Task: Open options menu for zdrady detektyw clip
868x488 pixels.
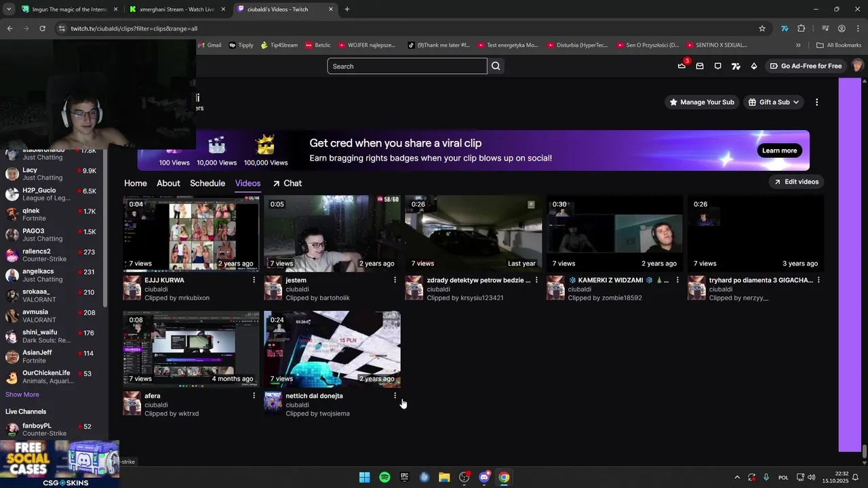Action: click(x=536, y=280)
